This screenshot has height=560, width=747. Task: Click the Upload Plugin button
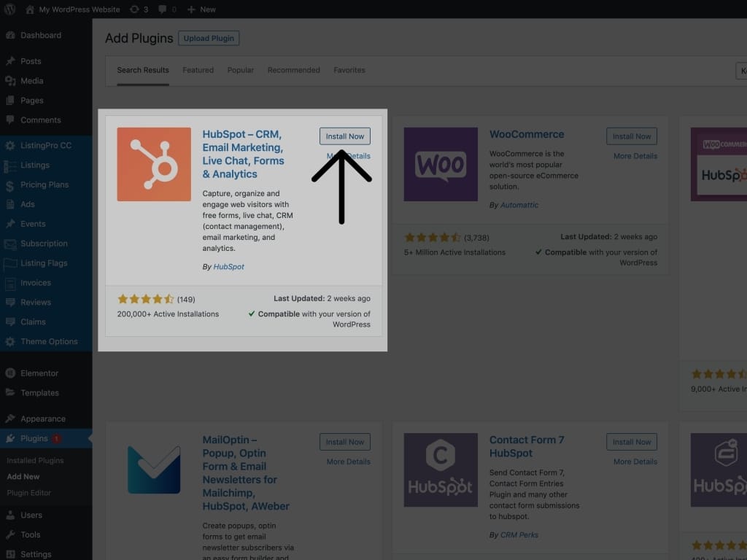coord(209,38)
